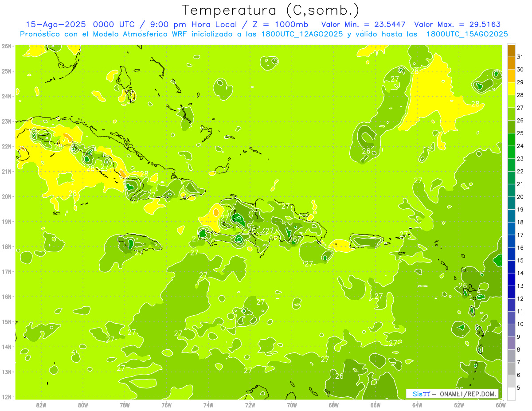
Task: Click the 20N latitude axis label
Action: 7,196
